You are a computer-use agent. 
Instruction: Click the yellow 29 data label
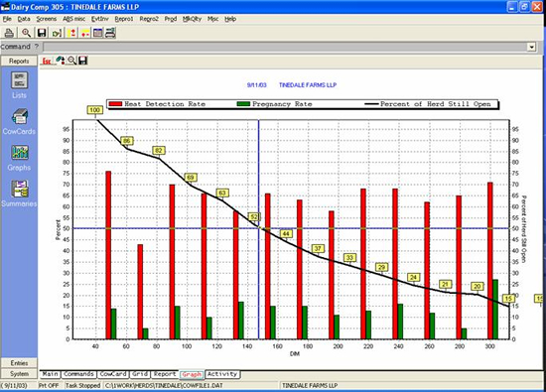click(381, 267)
